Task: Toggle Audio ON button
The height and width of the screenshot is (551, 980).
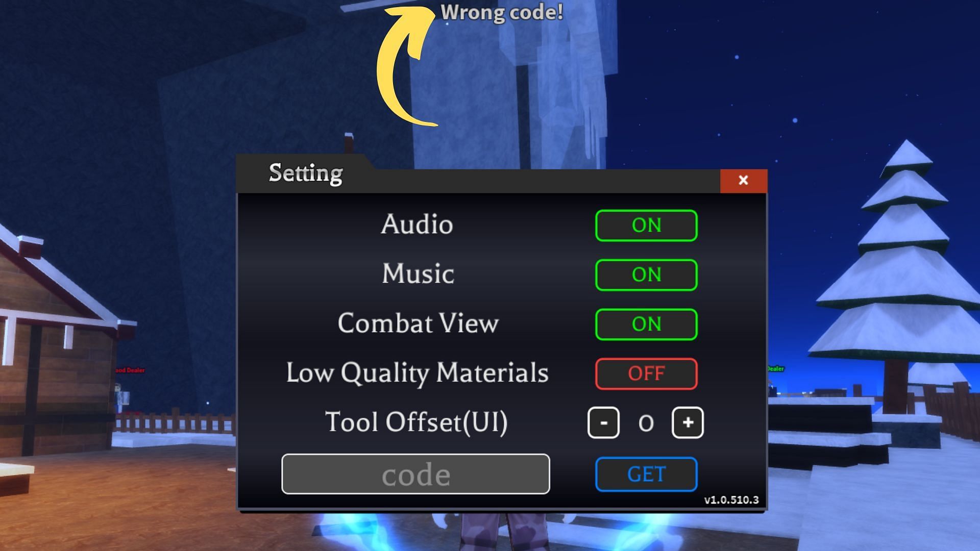Action: point(646,224)
